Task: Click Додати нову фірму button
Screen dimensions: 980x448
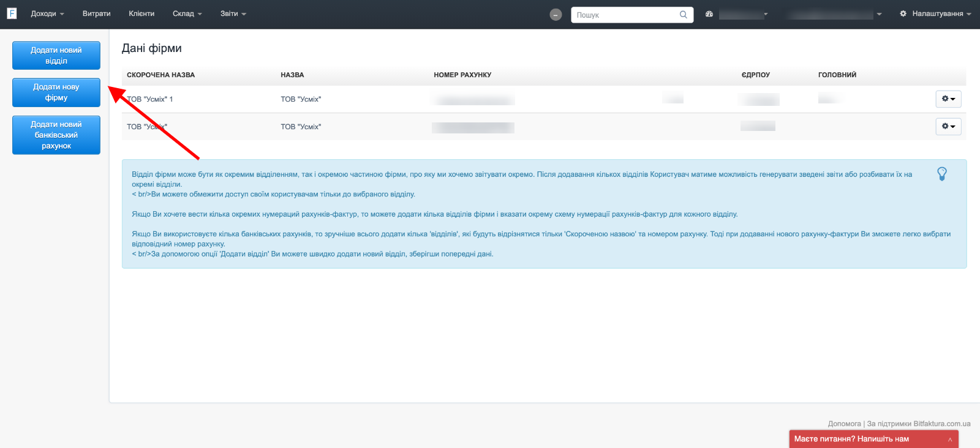Action: (56, 92)
